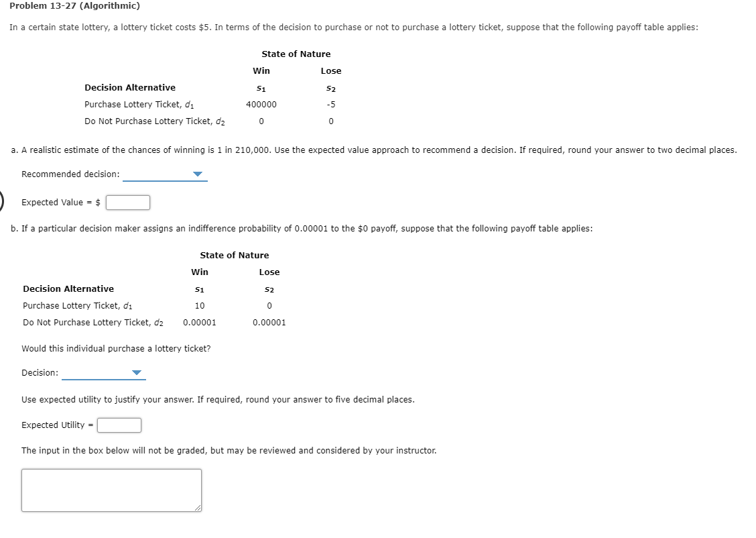This screenshot has width=756, height=538.
Task: Select Do Not Purchase Lottery Ticket, d2 label
Action: 154,121
